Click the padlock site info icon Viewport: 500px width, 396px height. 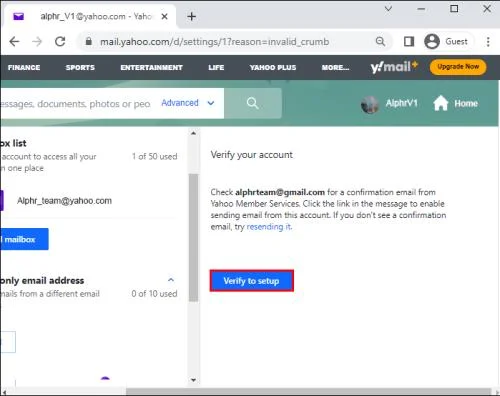(x=88, y=41)
